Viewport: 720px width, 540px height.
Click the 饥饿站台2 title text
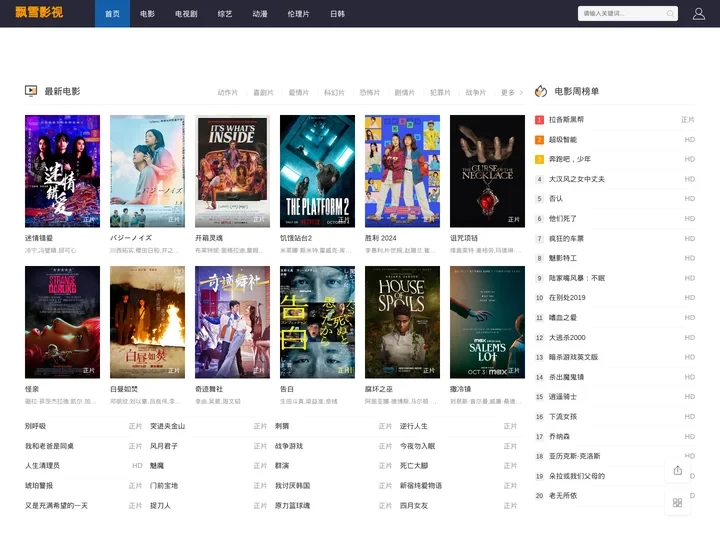(296, 238)
